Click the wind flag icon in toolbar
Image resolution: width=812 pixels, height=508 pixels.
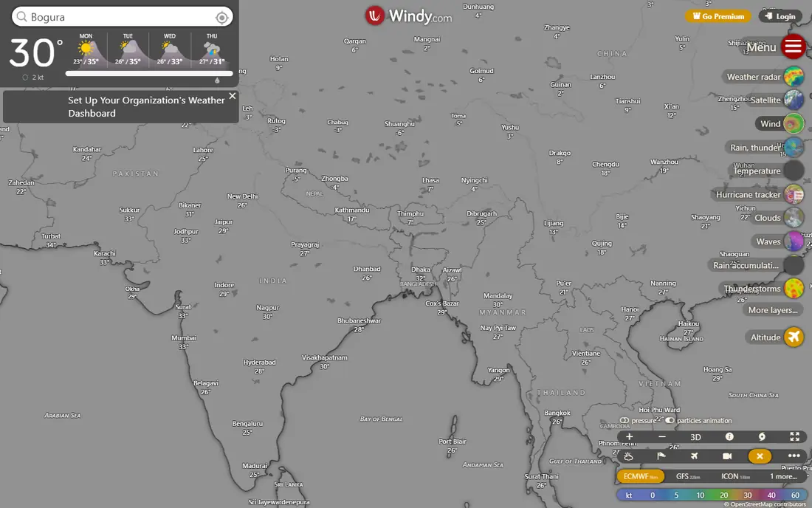[x=661, y=456]
